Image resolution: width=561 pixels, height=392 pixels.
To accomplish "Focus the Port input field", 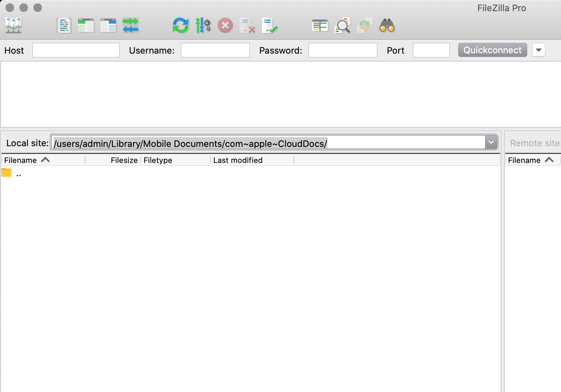I will pyautogui.click(x=431, y=50).
